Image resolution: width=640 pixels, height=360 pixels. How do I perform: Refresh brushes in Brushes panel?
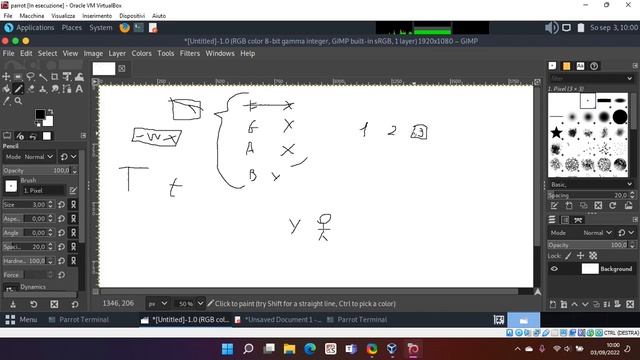[613, 206]
